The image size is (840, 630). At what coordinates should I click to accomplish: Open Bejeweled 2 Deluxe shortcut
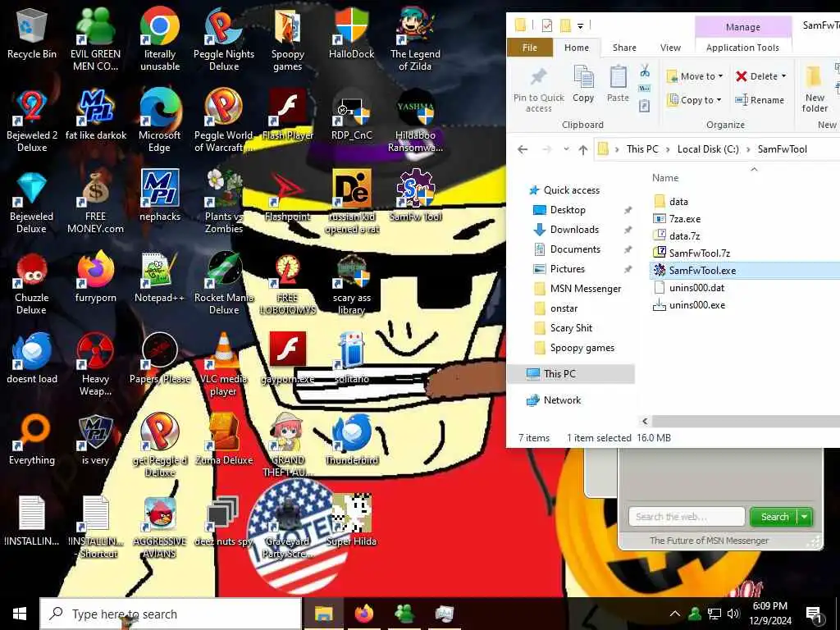pos(32,121)
